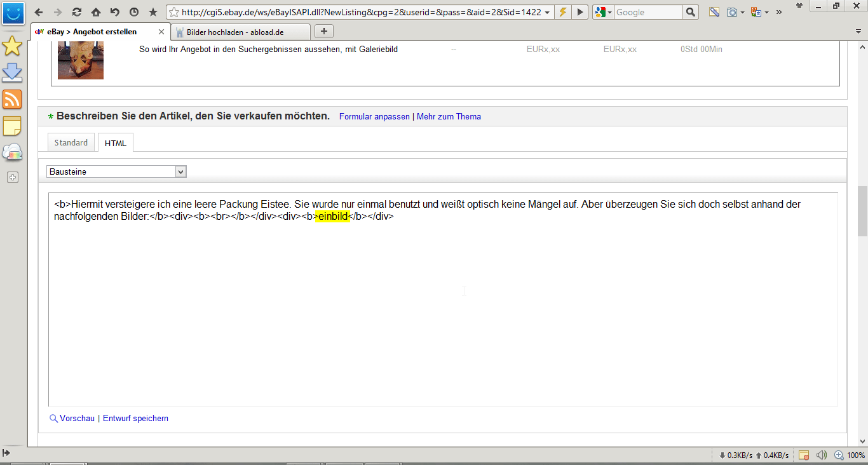Open the cloud sidebar panel
Viewport: 868px width, 465px height.
(x=12, y=152)
